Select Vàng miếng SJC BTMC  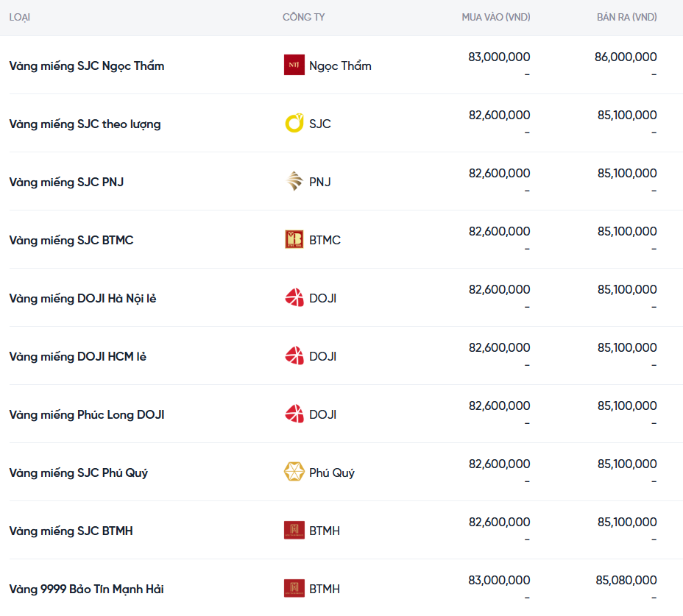click(71, 240)
